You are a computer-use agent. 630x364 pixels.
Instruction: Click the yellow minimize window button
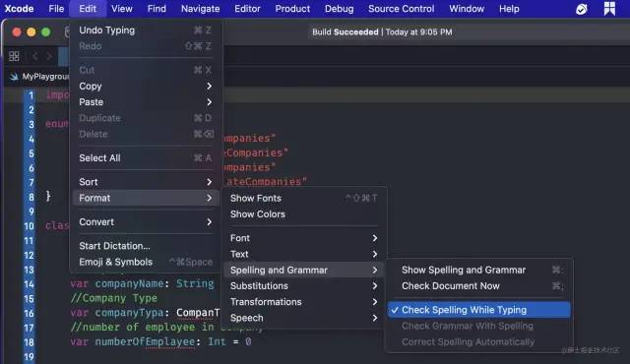click(31, 32)
